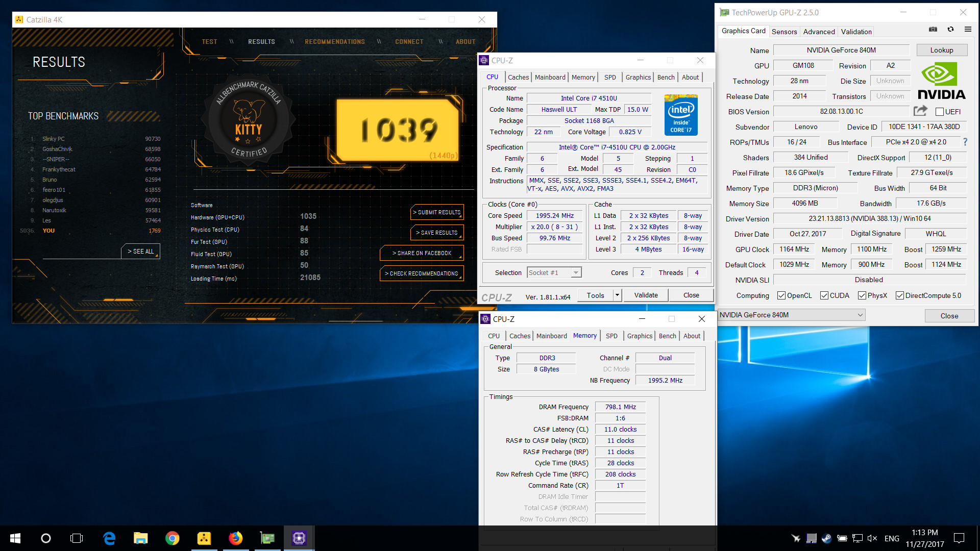Viewport: 980px width, 551px height.
Task: Open the GPU-Z hamburger menu
Action: (x=968, y=30)
